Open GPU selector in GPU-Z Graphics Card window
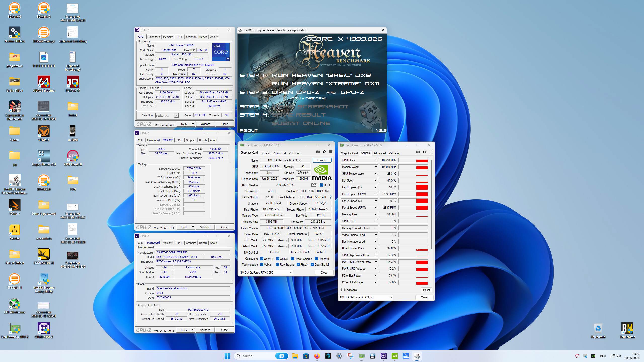 [x=266, y=272]
